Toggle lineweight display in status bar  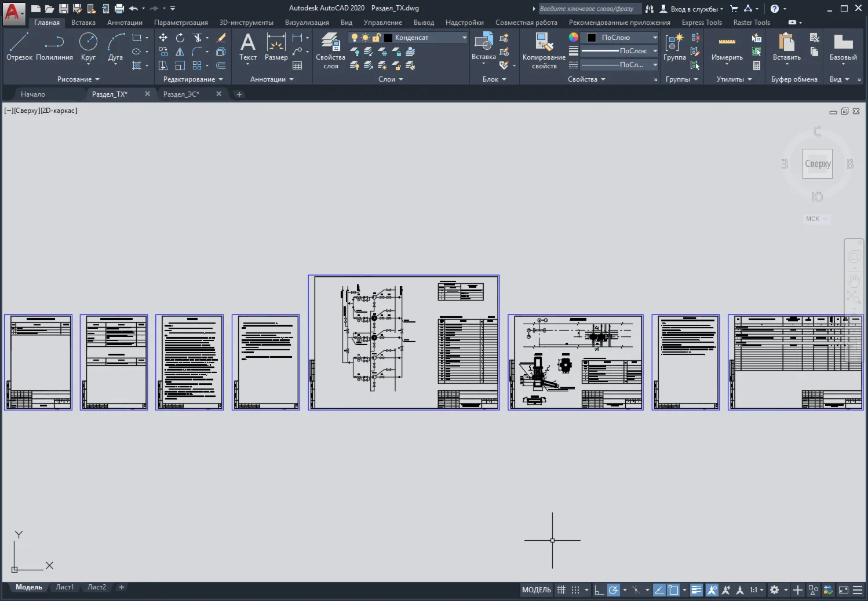click(696, 590)
